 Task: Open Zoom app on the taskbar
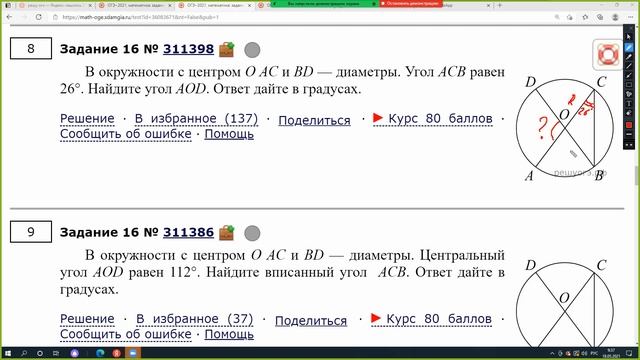[x=133, y=353]
